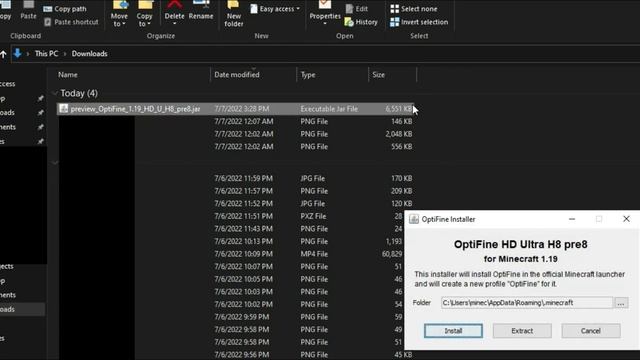Select the 7/6/2022 10:13 PM PNG row
Viewport: 640px width, 360px height.
click(231, 242)
